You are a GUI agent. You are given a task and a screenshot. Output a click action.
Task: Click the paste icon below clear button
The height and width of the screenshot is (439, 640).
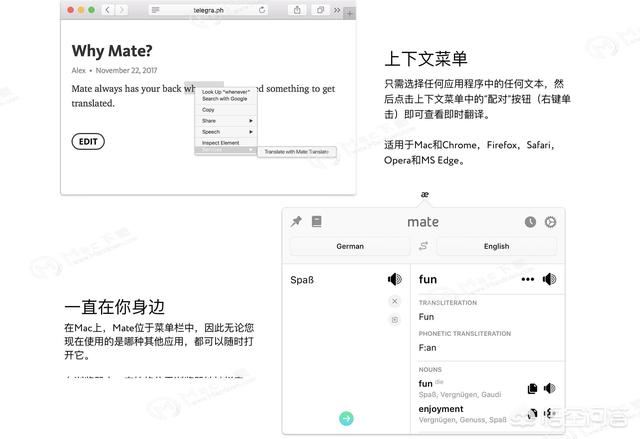click(394, 320)
